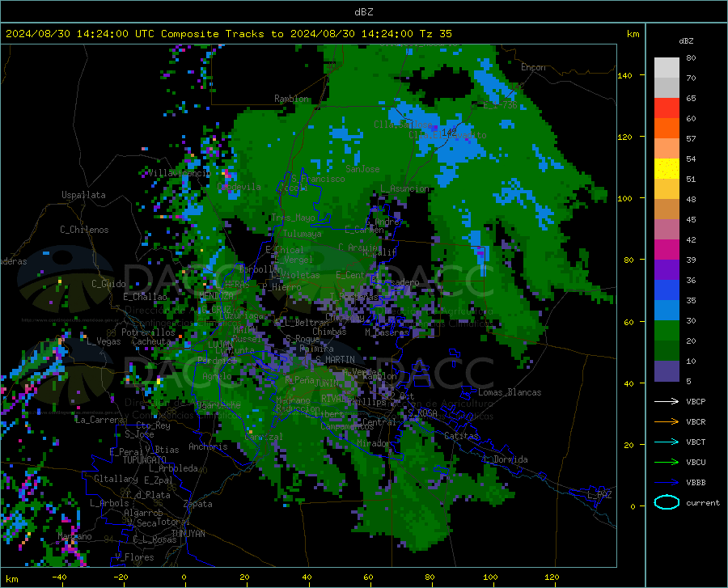Select the yellow 54-51 dBZ color swatch
This screenshot has height=588, width=728.
667,169
